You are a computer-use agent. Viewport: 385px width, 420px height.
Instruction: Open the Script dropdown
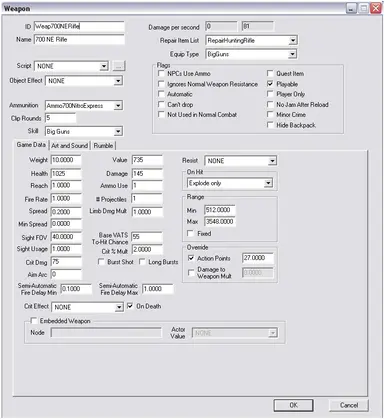[71, 66]
